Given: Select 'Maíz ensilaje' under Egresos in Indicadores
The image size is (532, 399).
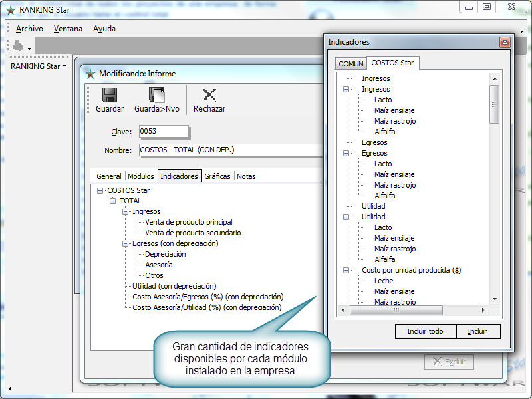Looking at the screenshot, I should point(394,174).
